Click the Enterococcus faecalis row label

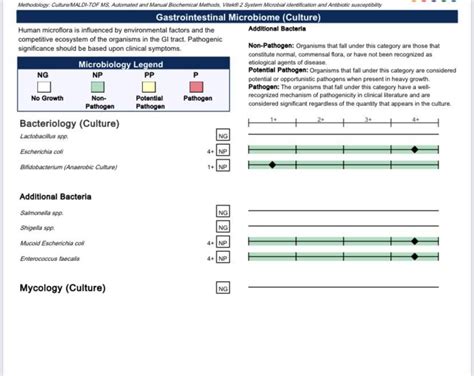click(50, 259)
